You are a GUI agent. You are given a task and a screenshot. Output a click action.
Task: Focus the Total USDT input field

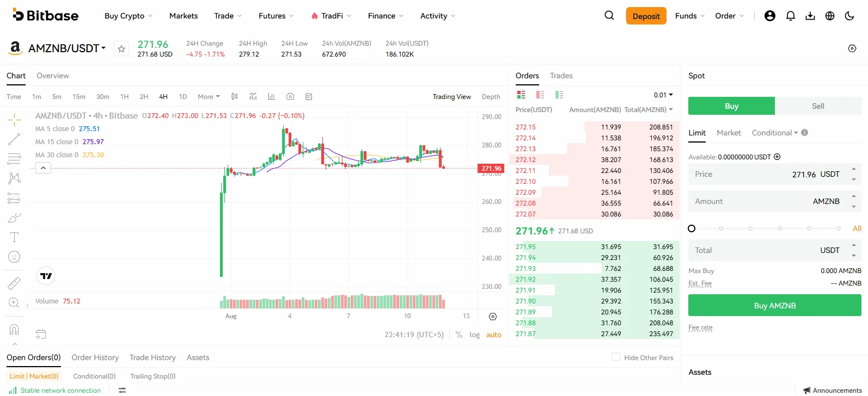[x=775, y=250]
